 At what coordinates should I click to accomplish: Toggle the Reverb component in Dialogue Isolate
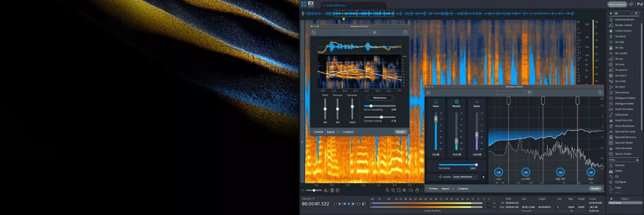[x=456, y=102]
